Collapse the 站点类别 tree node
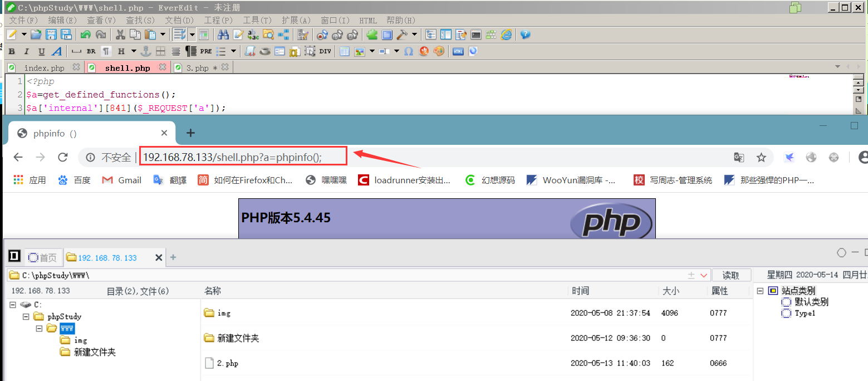 761,290
